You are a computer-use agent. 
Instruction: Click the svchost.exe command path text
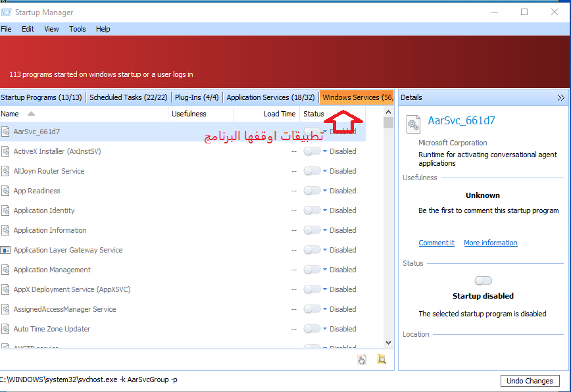[89, 380]
